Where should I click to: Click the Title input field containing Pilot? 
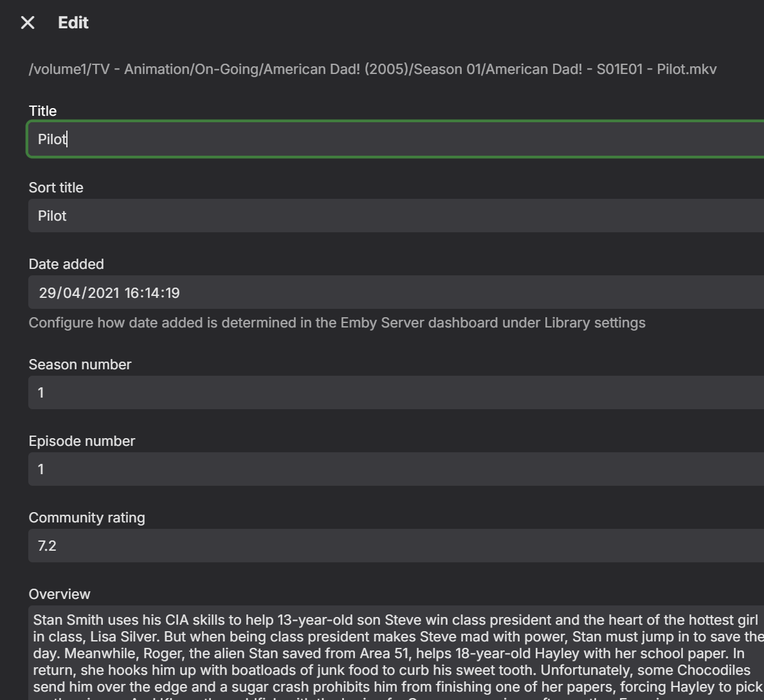386,139
